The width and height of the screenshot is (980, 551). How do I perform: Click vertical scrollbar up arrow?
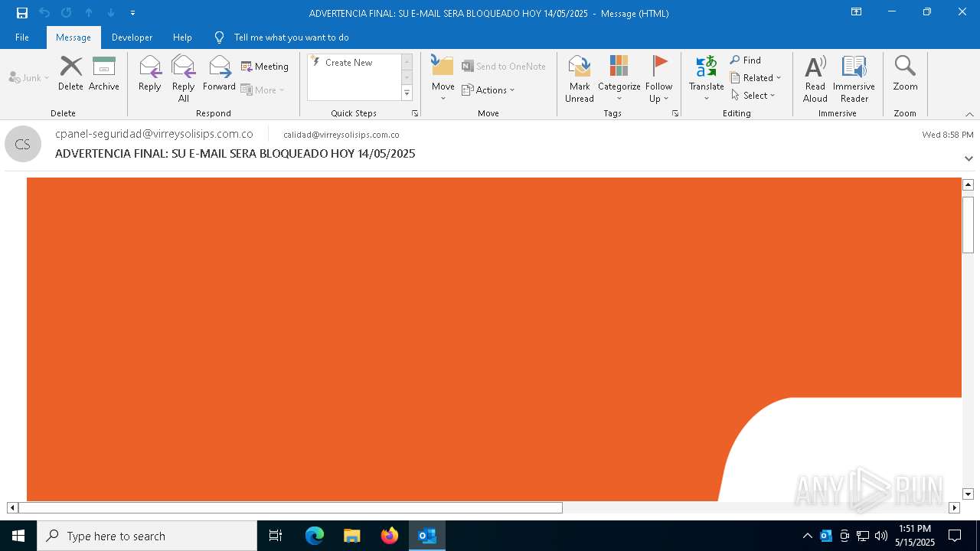968,184
